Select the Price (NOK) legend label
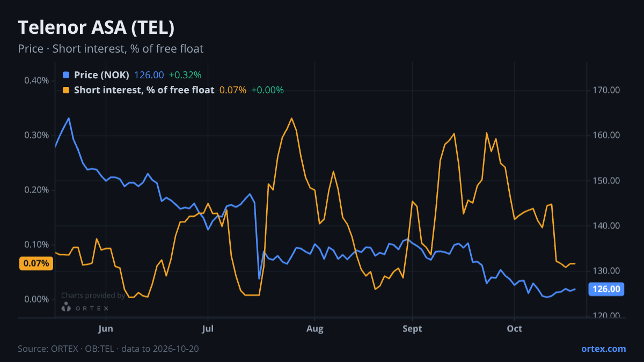This screenshot has width=644, height=362. [x=101, y=75]
